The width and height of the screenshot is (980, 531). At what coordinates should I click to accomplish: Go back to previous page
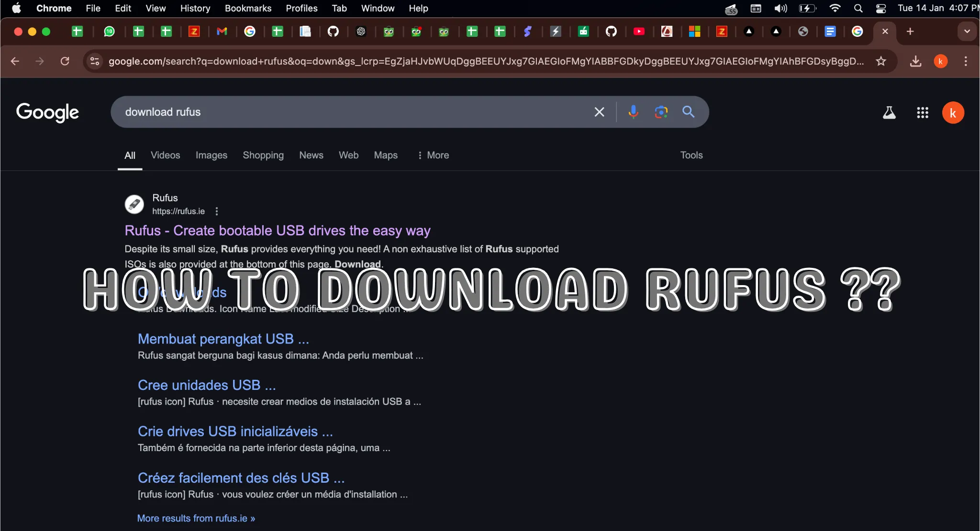click(x=15, y=61)
